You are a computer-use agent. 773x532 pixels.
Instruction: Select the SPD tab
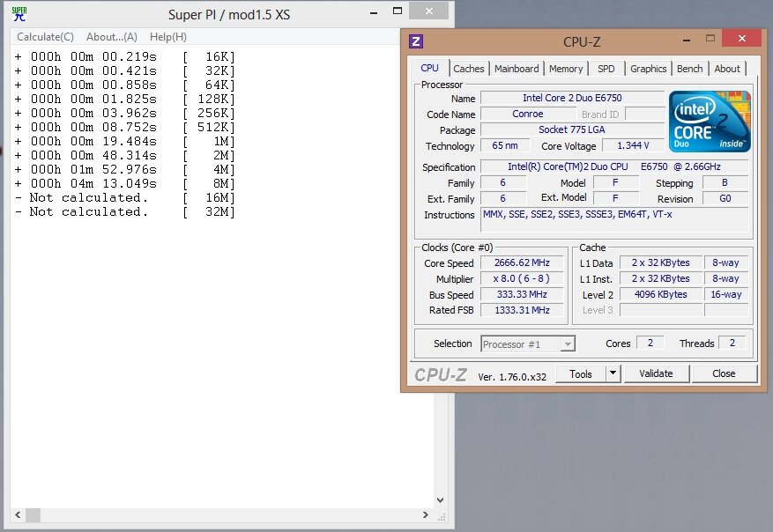606,69
